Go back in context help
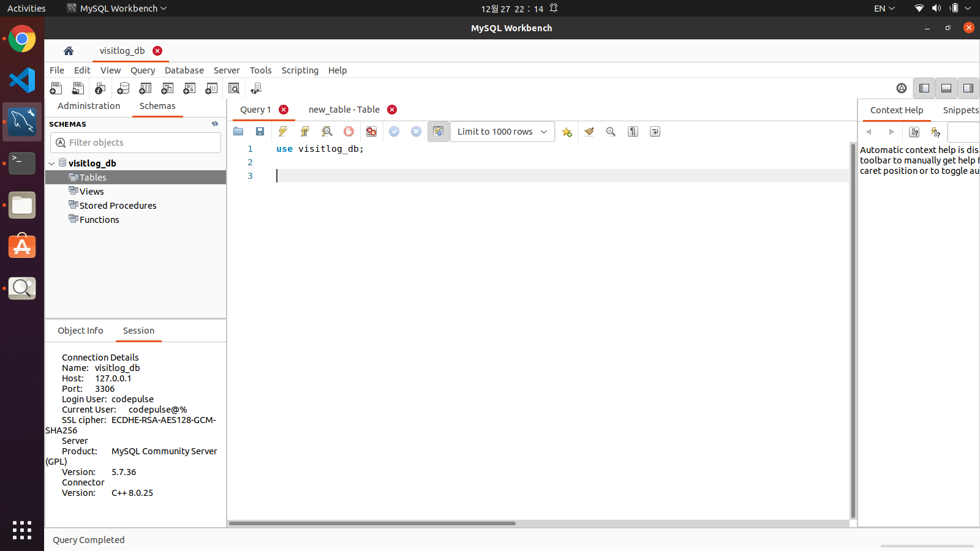980x551 pixels. (869, 132)
